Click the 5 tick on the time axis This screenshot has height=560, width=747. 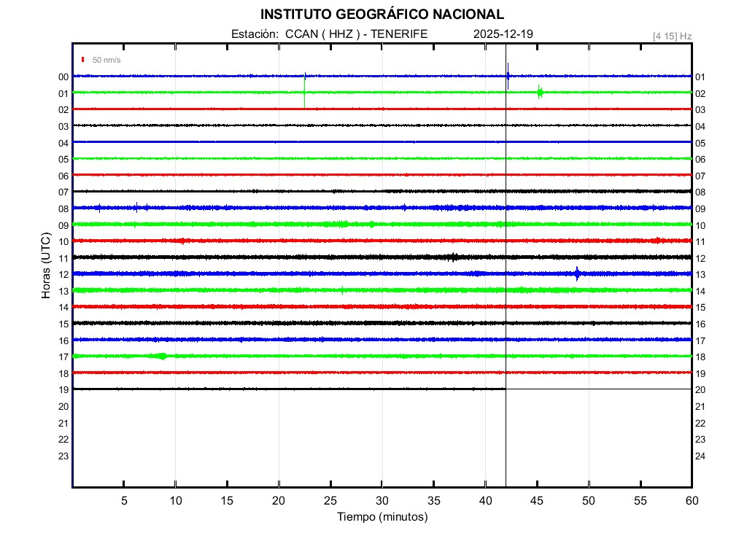click(124, 500)
